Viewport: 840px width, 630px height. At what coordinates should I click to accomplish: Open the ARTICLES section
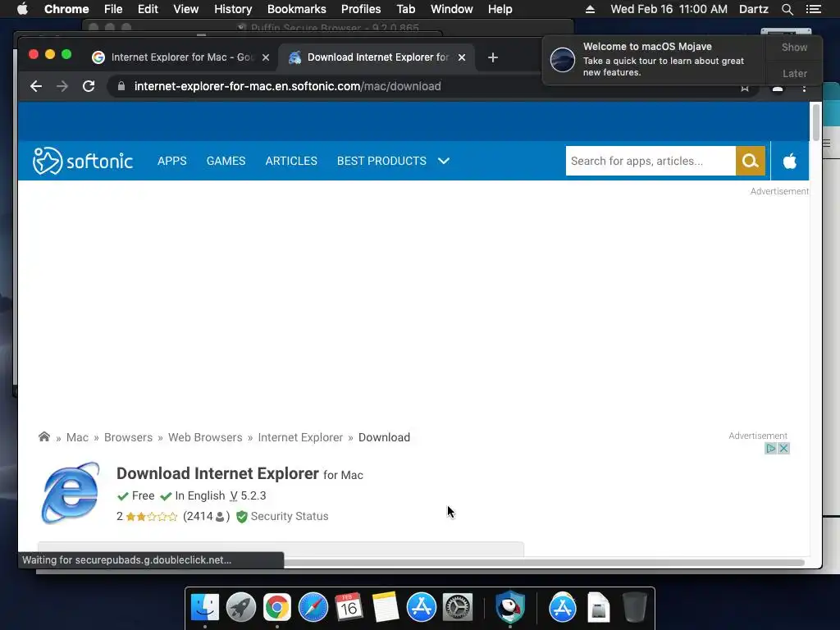[291, 161]
